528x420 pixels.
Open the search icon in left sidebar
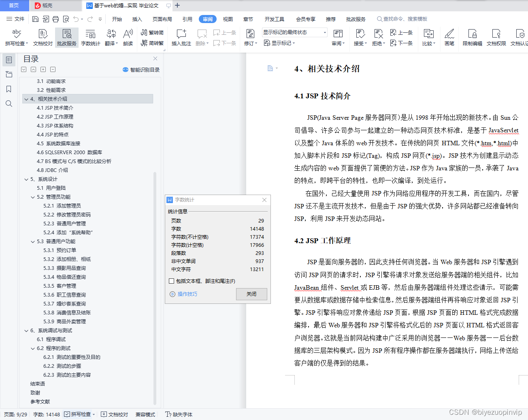tap(9, 104)
